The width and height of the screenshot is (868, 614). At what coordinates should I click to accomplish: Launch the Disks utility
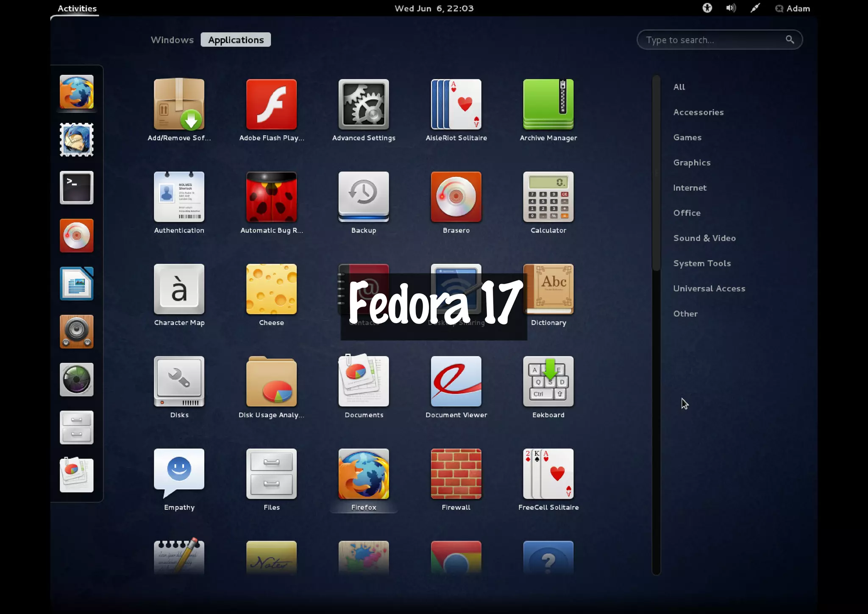(x=179, y=388)
